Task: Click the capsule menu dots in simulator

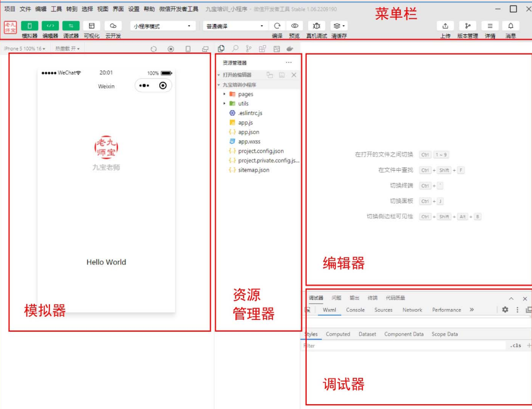Action: point(144,85)
